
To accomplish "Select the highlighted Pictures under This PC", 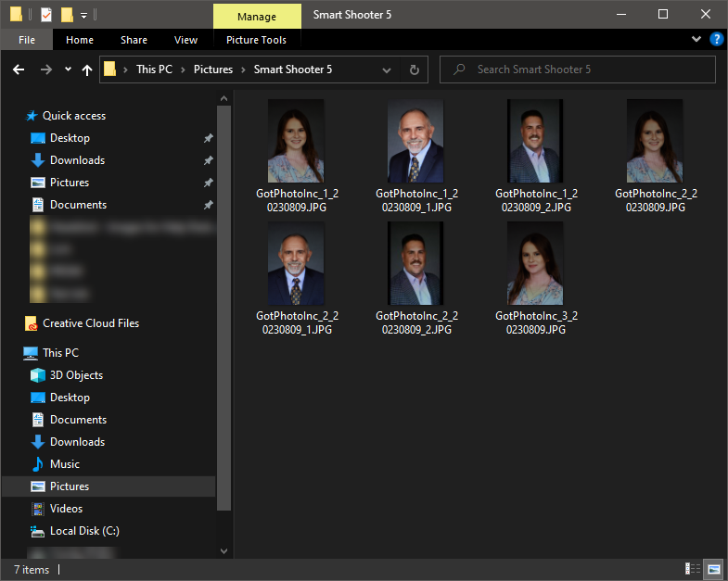I will pos(109,486).
